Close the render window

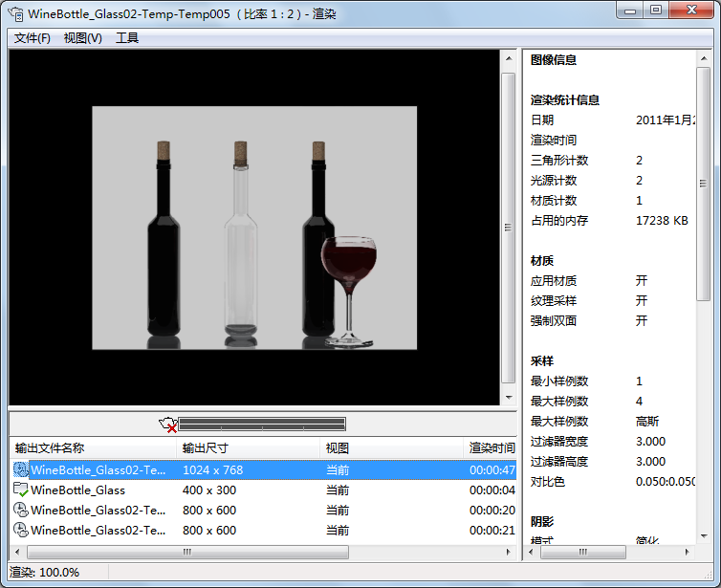[x=691, y=11]
